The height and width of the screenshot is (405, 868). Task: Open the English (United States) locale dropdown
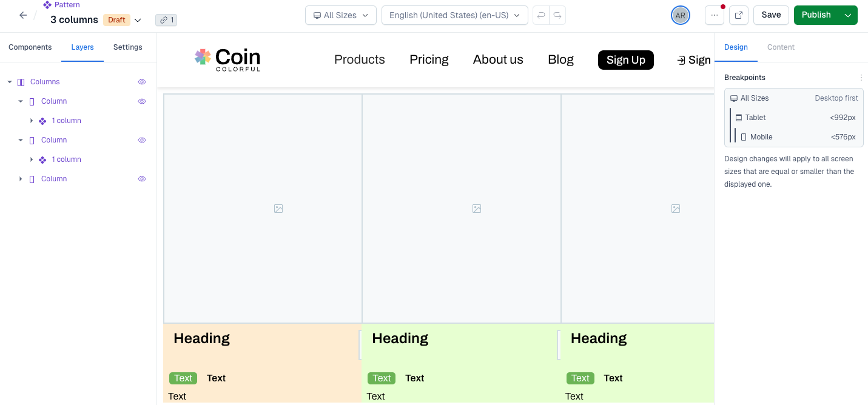(x=454, y=15)
